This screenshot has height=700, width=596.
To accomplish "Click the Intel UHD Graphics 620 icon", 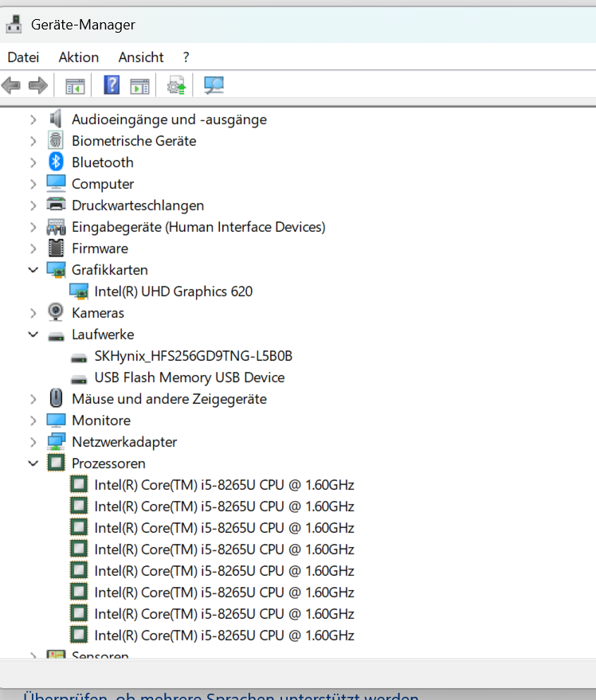I will click(79, 291).
